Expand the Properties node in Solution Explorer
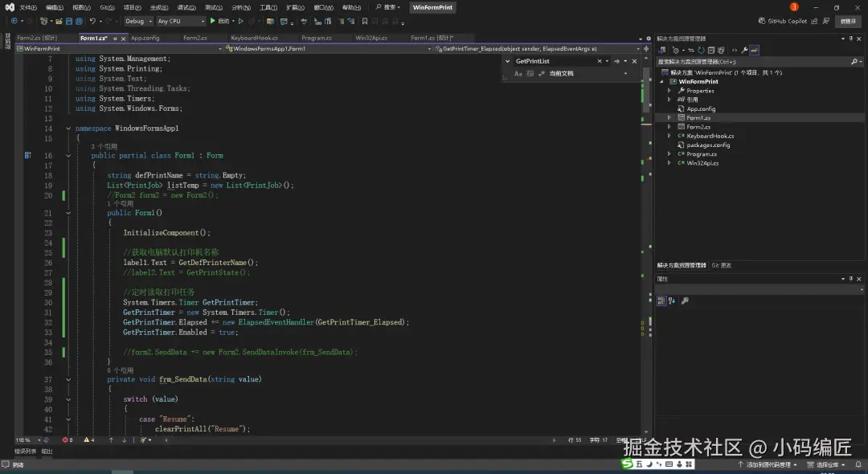 point(669,91)
